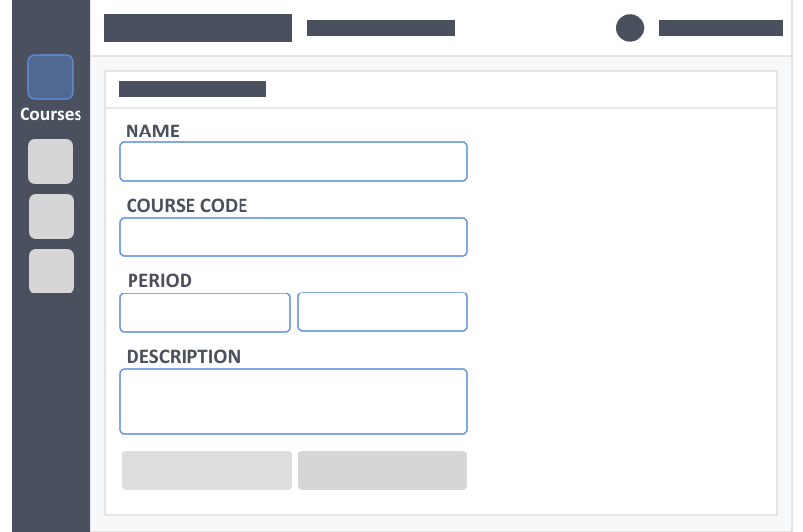This screenshot has height=532, width=803.
Task: Select the third gray sidebar icon below Courses
Action: (x=51, y=271)
